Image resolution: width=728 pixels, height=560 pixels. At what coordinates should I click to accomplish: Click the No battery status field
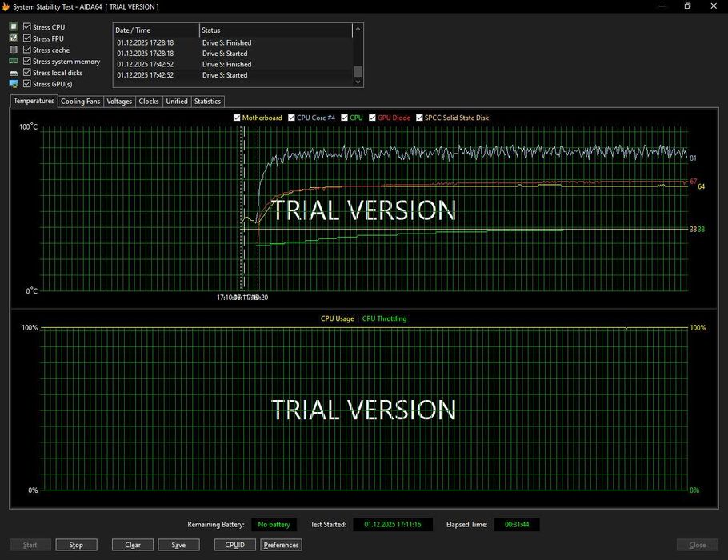click(x=274, y=524)
